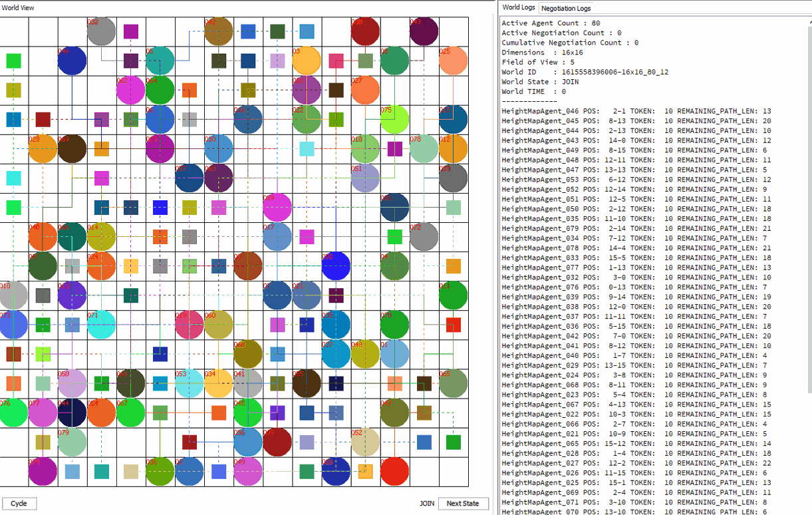Select agent 071 cyan circle
This screenshot has height=515, width=812.
(x=102, y=325)
